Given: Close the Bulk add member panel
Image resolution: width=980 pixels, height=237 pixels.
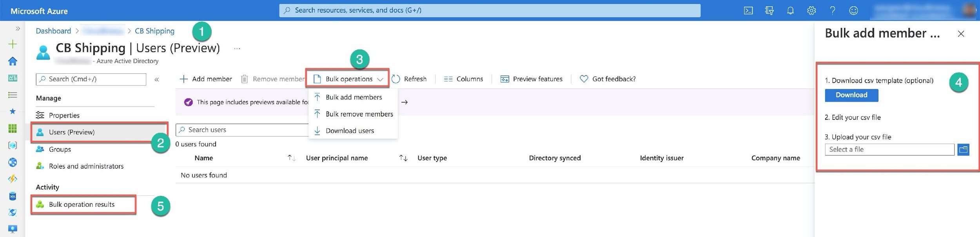Looking at the screenshot, I should click(x=961, y=34).
